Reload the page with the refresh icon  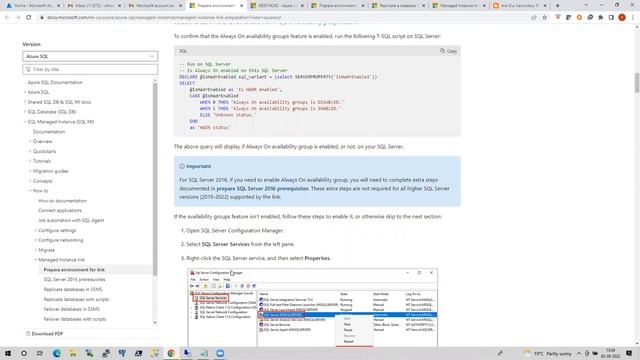coord(29,18)
